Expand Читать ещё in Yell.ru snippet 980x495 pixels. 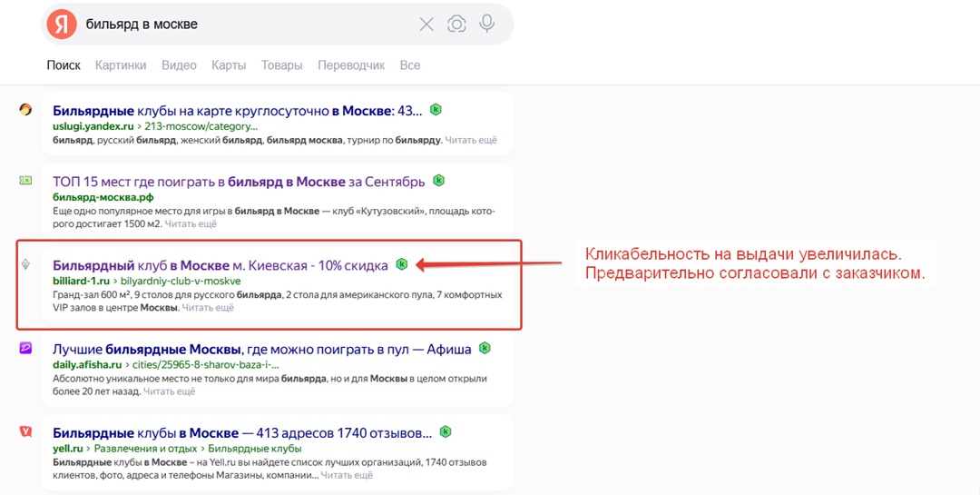[x=347, y=476]
